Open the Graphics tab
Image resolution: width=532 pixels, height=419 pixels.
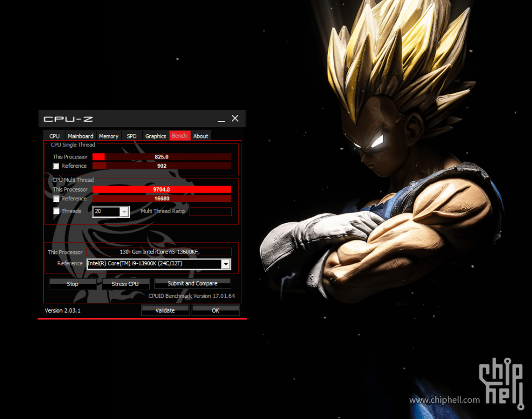[x=156, y=136]
